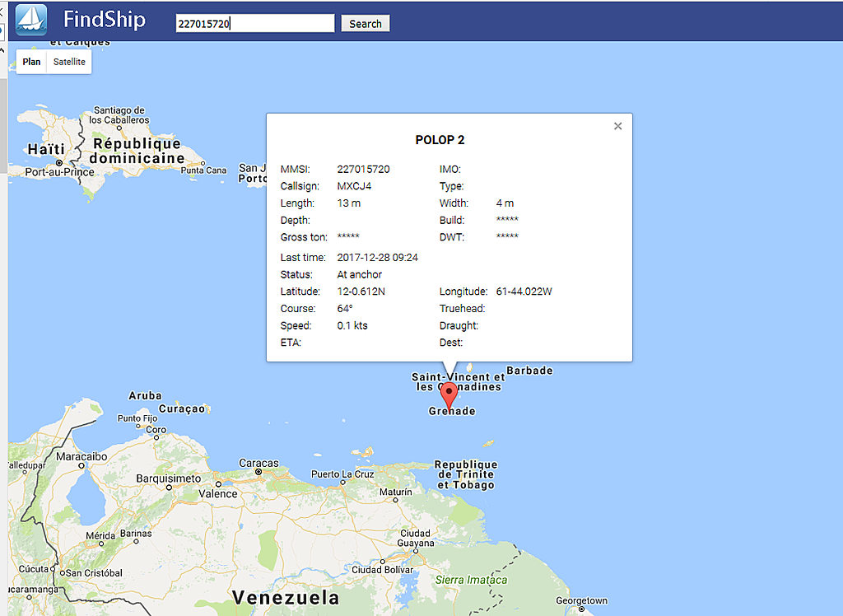The width and height of the screenshot is (843, 616).
Task: Click the Caracas city label on map
Action: pos(259,463)
